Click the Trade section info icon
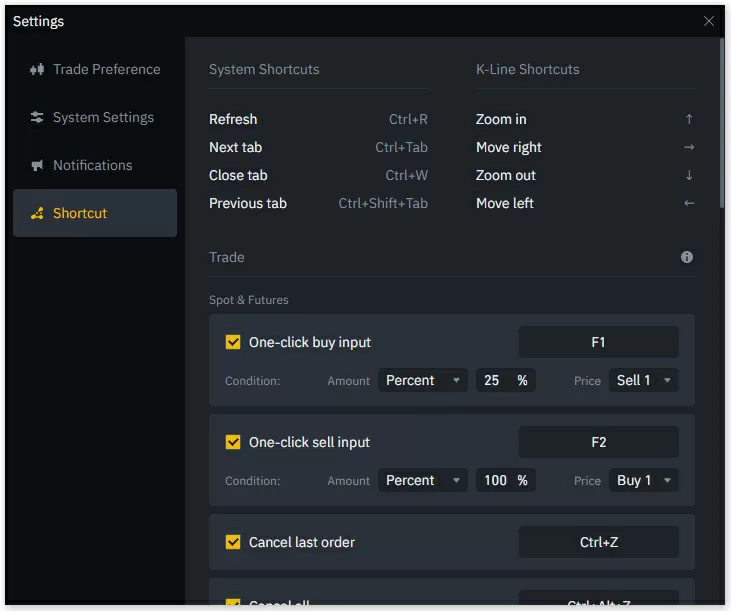The width and height of the screenshot is (731, 611). (x=687, y=257)
